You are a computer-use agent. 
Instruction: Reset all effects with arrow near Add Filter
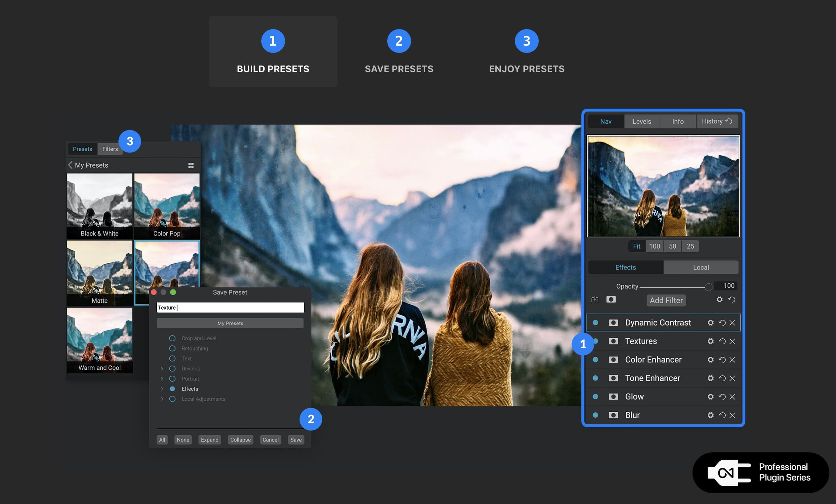[x=732, y=299]
